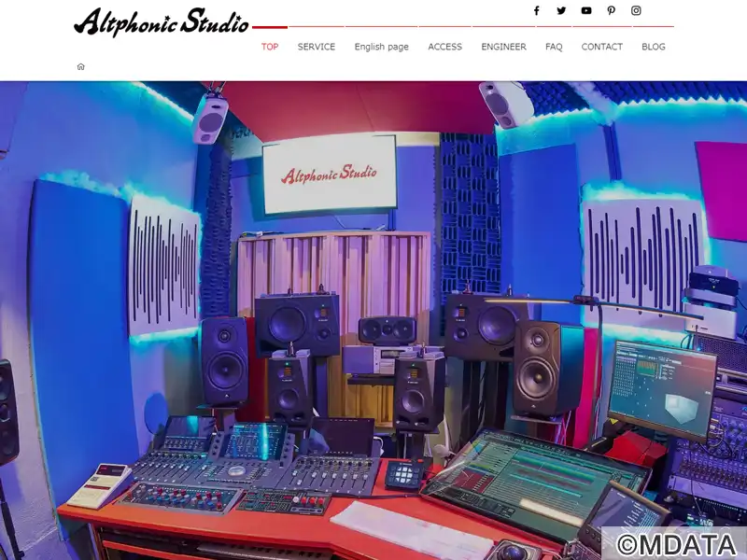Open the Twitter social icon
This screenshot has height=560, width=747.
561,10
